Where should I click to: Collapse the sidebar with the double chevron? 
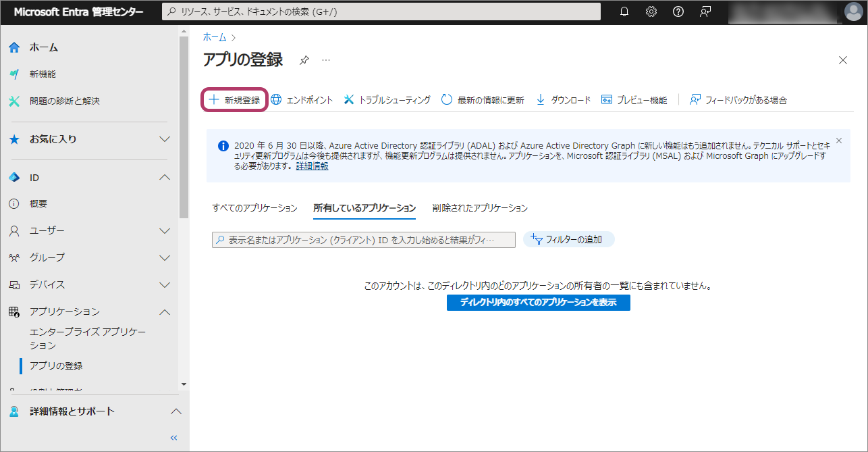coord(173,438)
